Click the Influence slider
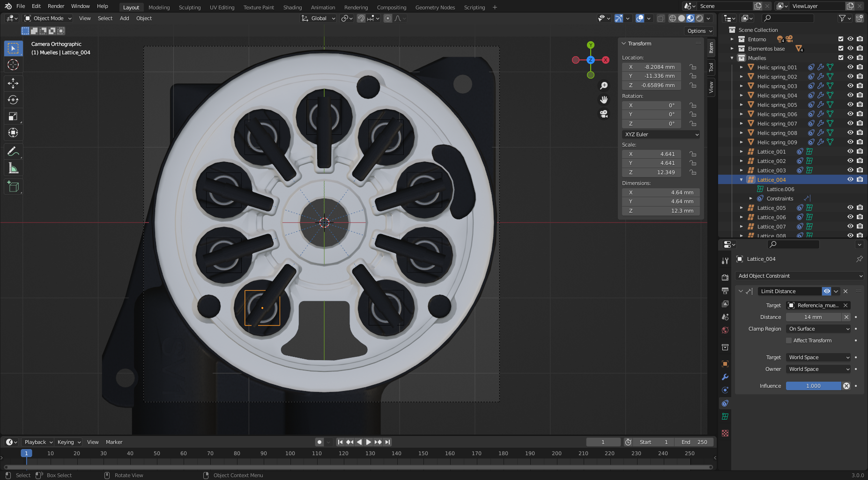Screen dimensions: 868x480 click(x=813, y=386)
